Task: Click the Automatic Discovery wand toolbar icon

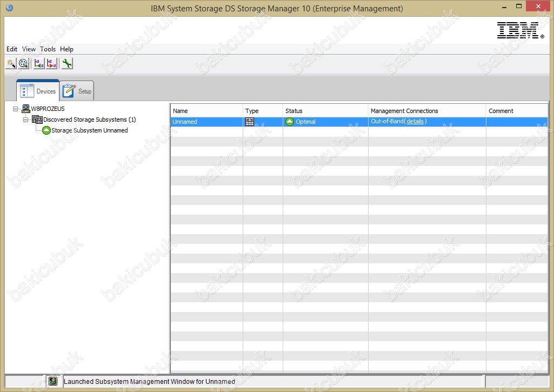Action: 11,64
